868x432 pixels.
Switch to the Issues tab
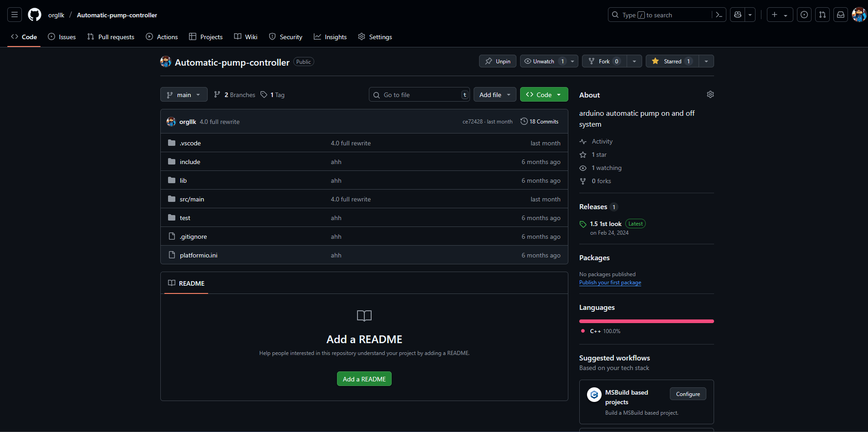point(62,37)
